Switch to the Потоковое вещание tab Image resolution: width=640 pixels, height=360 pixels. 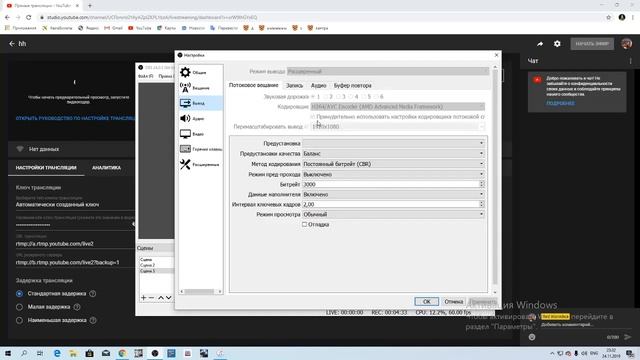click(x=253, y=85)
